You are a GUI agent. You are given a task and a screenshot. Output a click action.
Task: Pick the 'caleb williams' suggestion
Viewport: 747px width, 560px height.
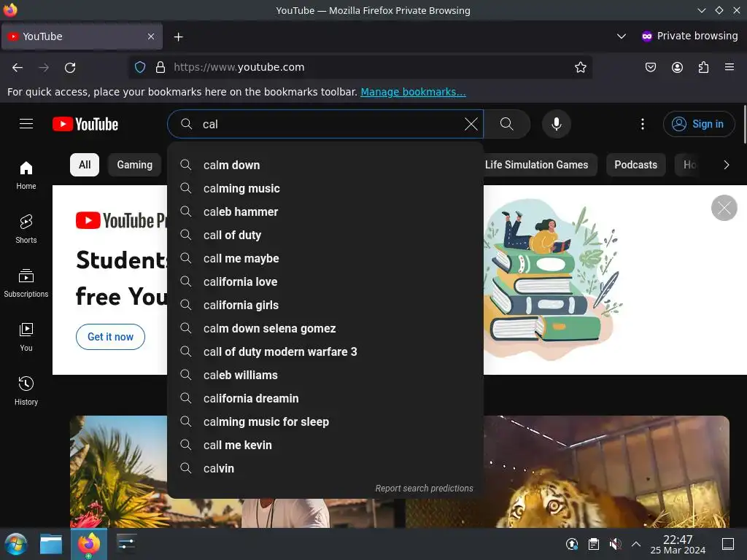(325, 376)
